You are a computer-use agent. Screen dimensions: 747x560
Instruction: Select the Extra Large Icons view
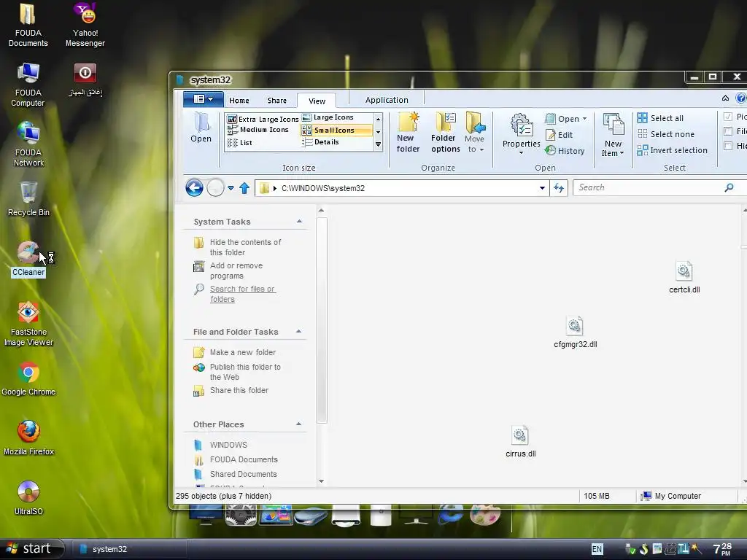[263, 119]
